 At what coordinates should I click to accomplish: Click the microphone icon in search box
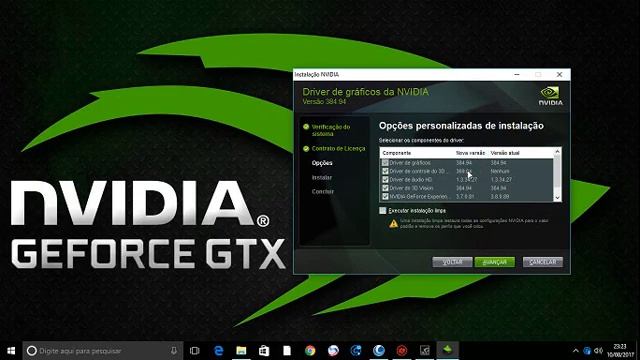pos(174,351)
